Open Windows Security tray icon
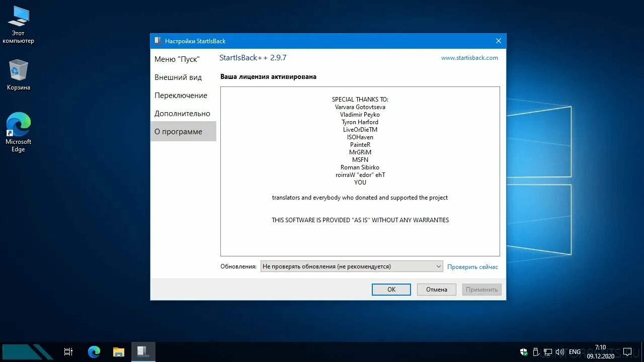The height and width of the screenshot is (362, 644). [x=524, y=352]
